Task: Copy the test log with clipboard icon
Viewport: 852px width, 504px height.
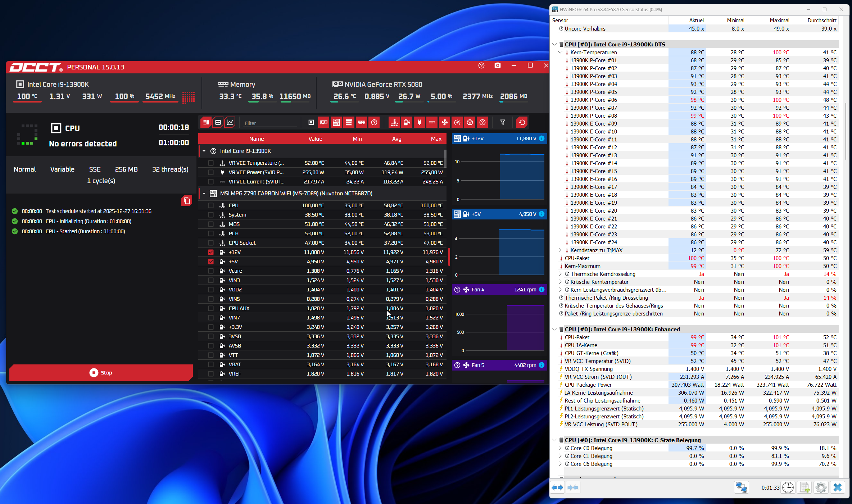Action: pos(187,201)
